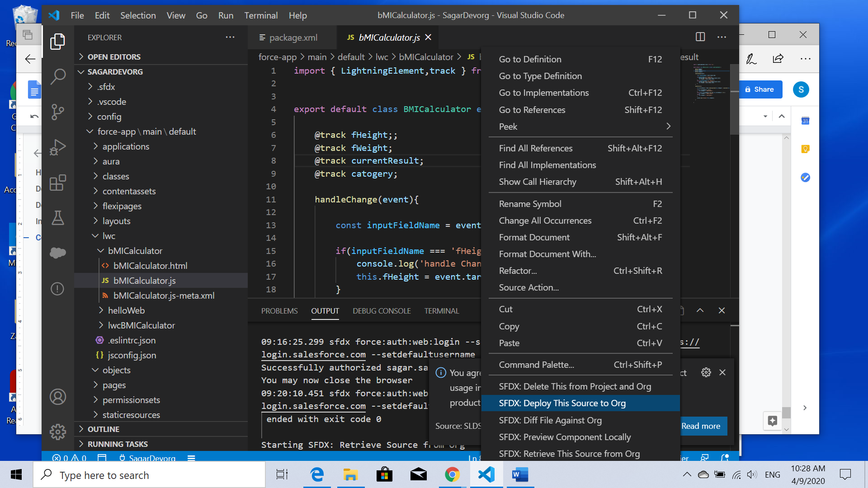The width and height of the screenshot is (868, 488).
Task: Open the Command Palette option
Action: tap(536, 365)
